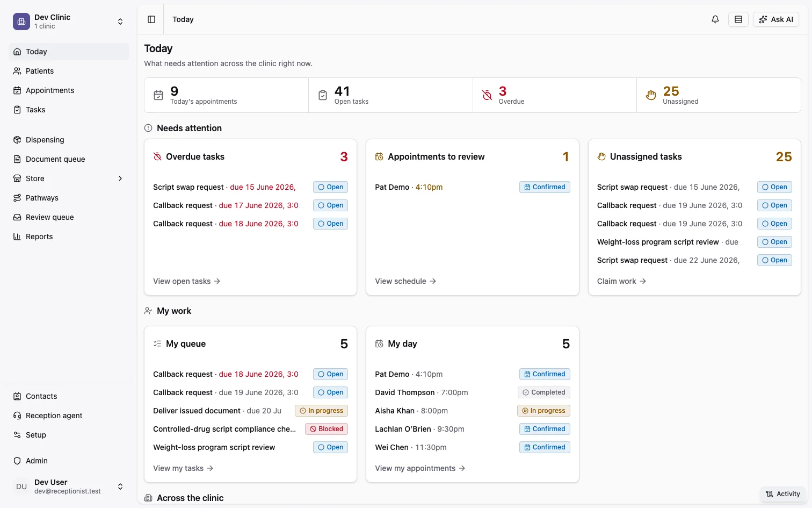This screenshot has width=812, height=508.
Task: Click the Appointments to review calendar icon
Action: pos(379,156)
